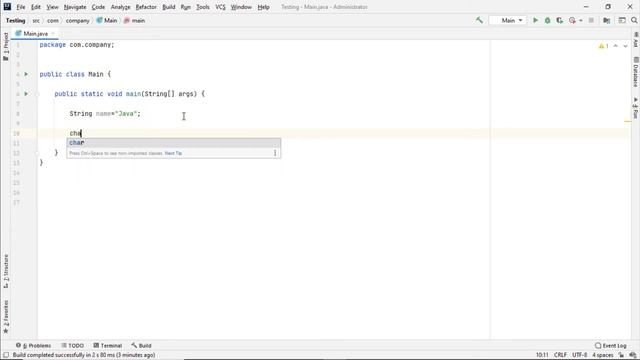
Task: Click the yellow warning stripe mark on scrollbar
Action: pos(628,121)
